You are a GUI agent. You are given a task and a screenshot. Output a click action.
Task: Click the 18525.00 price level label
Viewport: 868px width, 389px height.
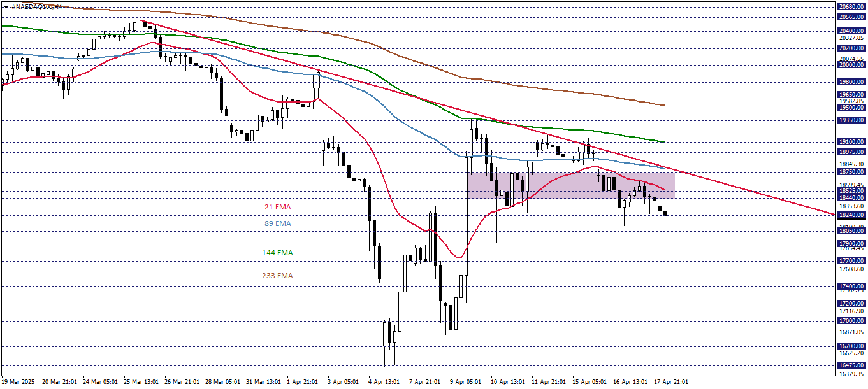click(851, 190)
